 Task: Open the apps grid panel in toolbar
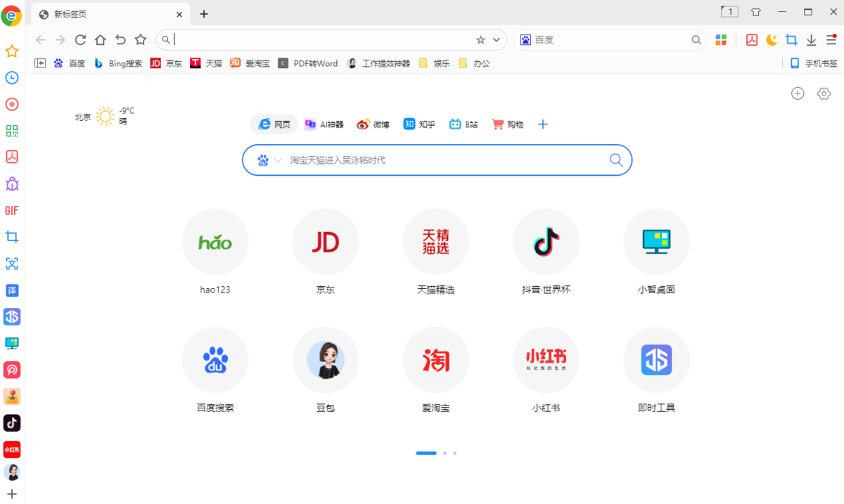720,40
